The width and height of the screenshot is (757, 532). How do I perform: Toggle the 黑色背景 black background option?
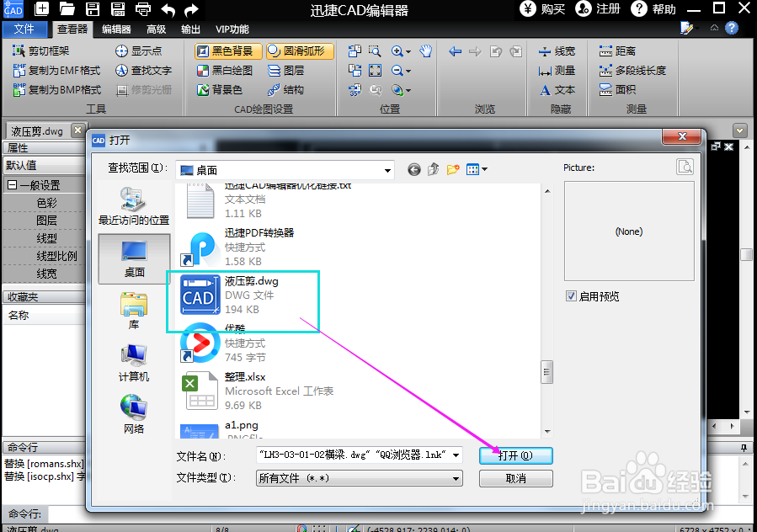pos(228,51)
